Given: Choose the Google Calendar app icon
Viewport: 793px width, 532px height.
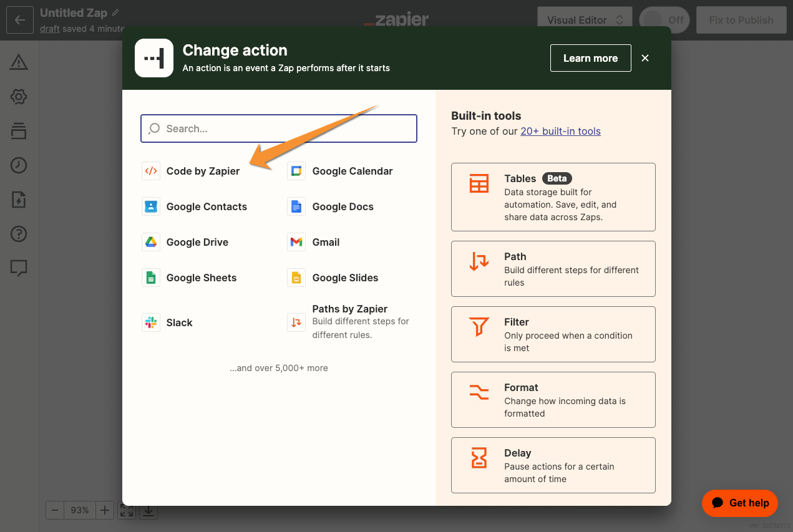Looking at the screenshot, I should point(296,171).
